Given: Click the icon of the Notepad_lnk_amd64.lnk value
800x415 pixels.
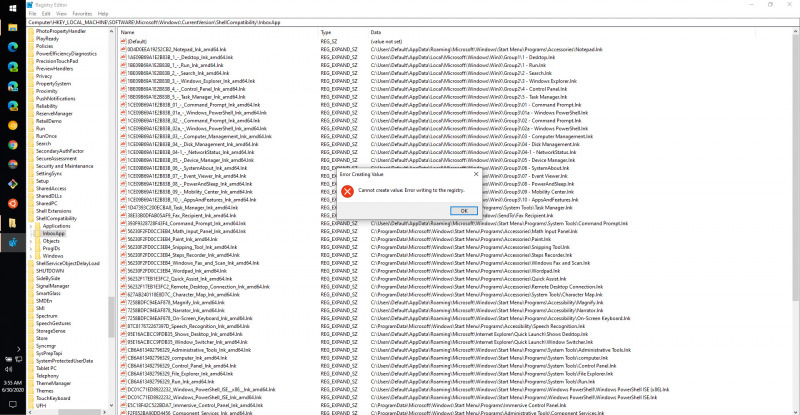Looking at the screenshot, I should tap(123, 50).
